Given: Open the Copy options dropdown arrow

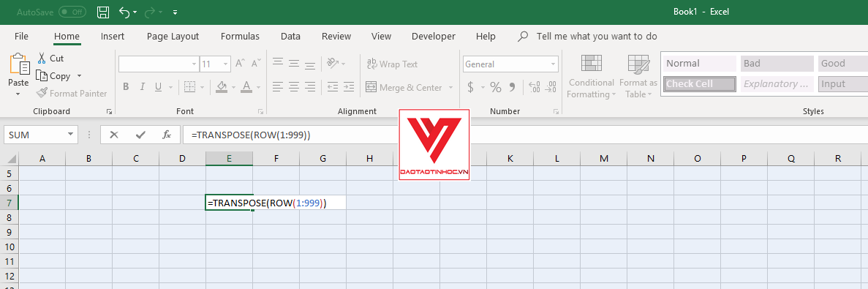Looking at the screenshot, I should coord(79,76).
